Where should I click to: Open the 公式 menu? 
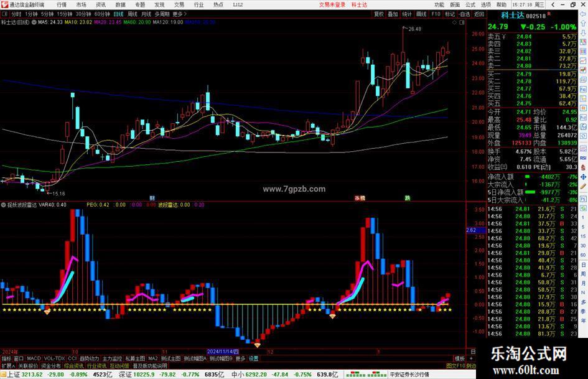[x=470, y=4]
